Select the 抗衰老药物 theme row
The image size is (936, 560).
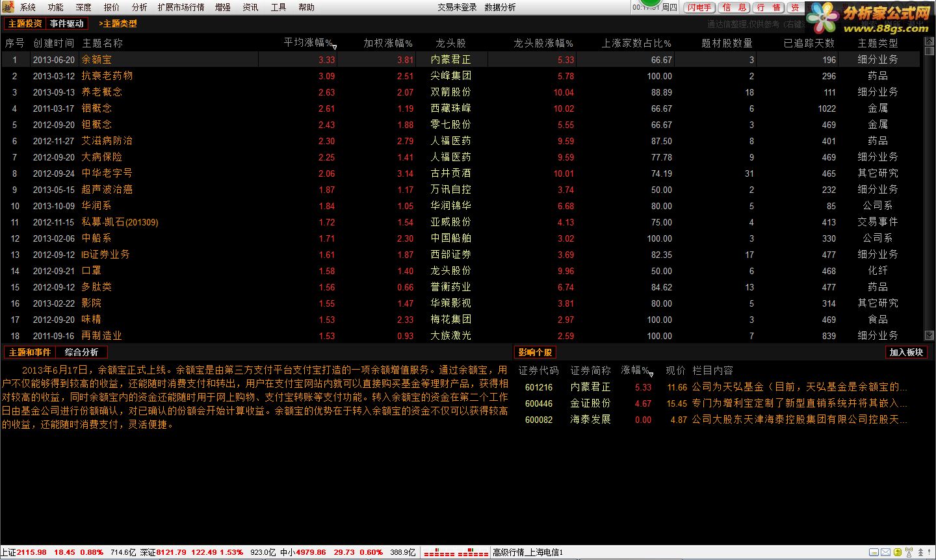point(460,75)
